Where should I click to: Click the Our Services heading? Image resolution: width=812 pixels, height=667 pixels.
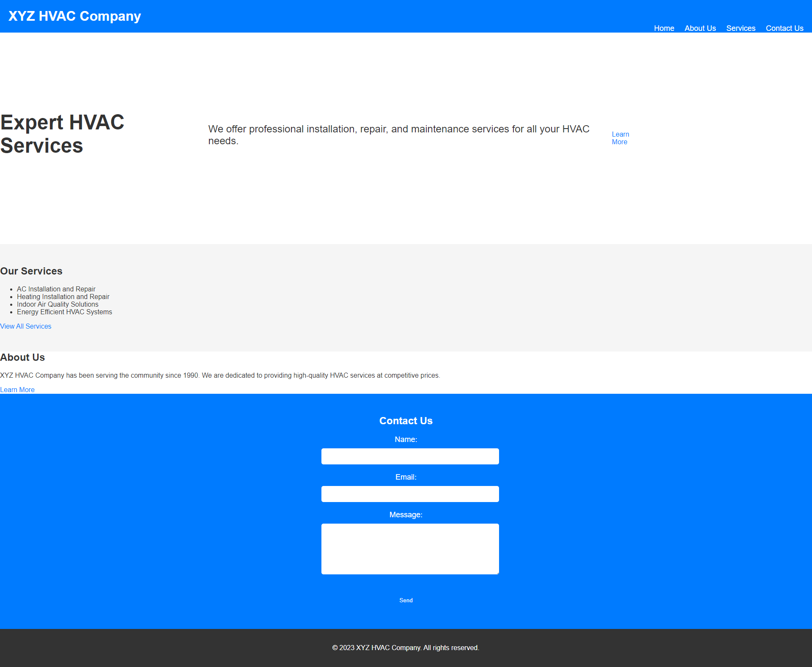point(31,271)
